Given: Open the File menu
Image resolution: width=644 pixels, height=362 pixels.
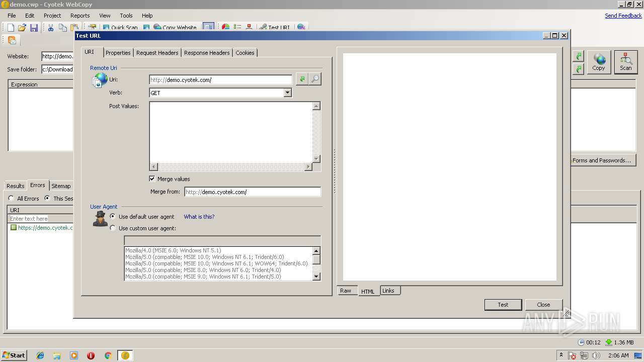Looking at the screenshot, I should (x=12, y=16).
